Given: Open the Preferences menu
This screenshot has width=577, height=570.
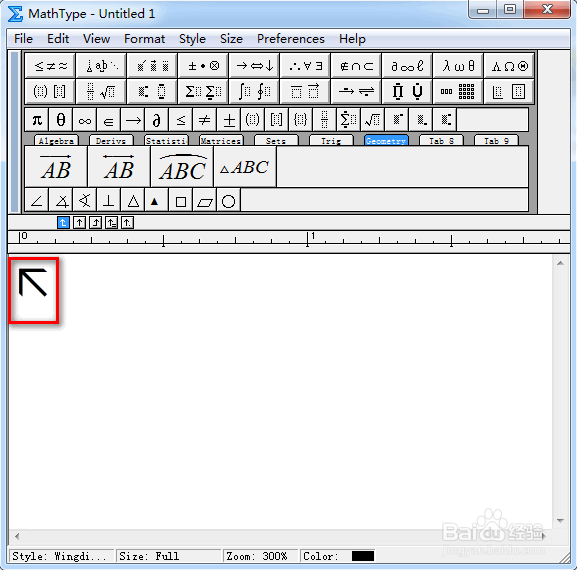Looking at the screenshot, I should tap(291, 39).
